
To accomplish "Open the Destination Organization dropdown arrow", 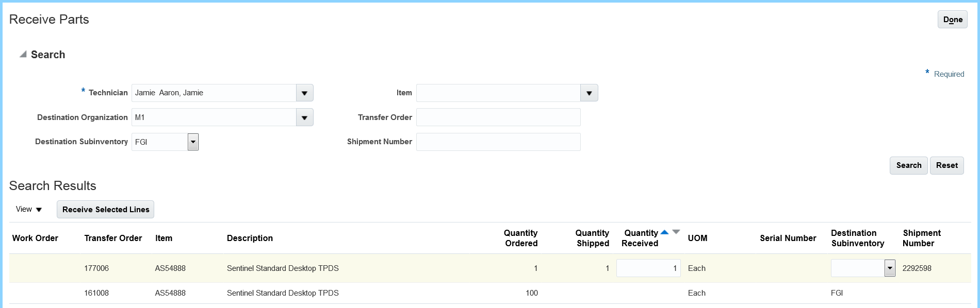I will (x=304, y=118).
